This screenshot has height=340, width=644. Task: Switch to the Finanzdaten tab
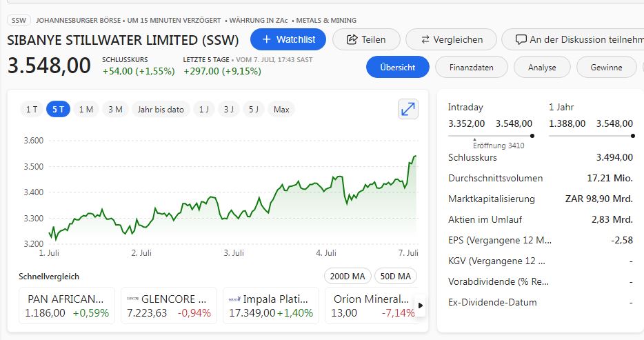tap(471, 68)
